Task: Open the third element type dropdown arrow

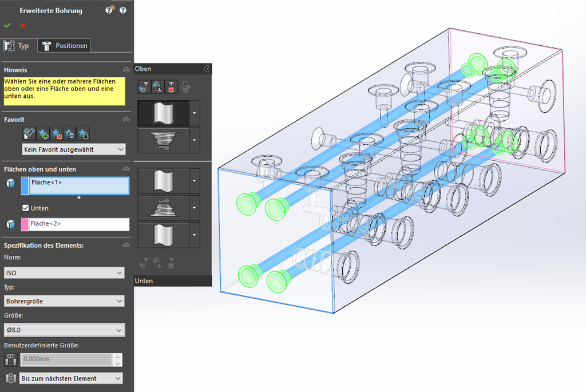Action: [195, 181]
